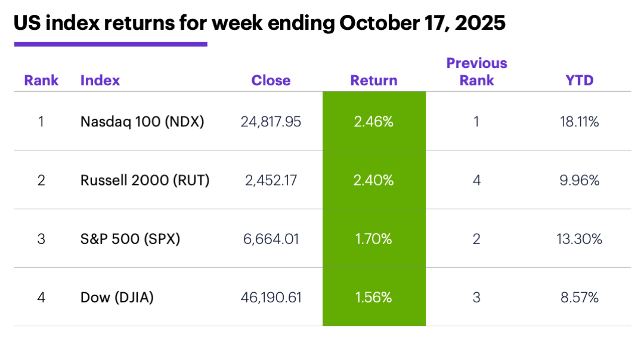Click the green 2.40% return cell
Screen dimensions: 644x337
pyautogui.click(x=374, y=180)
